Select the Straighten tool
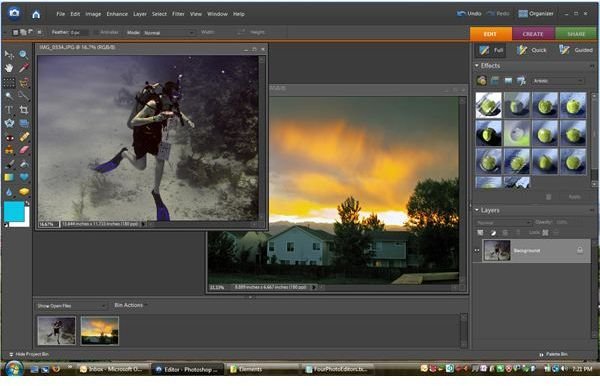 click(x=24, y=123)
